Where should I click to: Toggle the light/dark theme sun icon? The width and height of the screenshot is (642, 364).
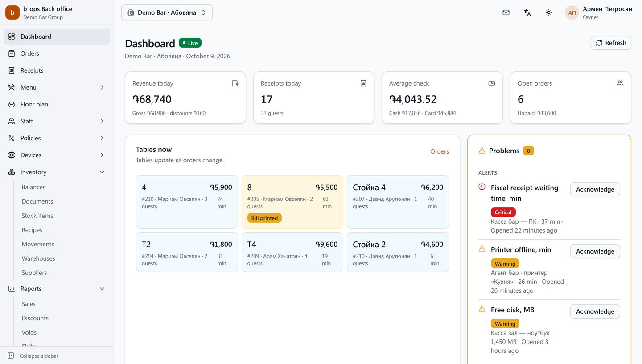click(549, 12)
